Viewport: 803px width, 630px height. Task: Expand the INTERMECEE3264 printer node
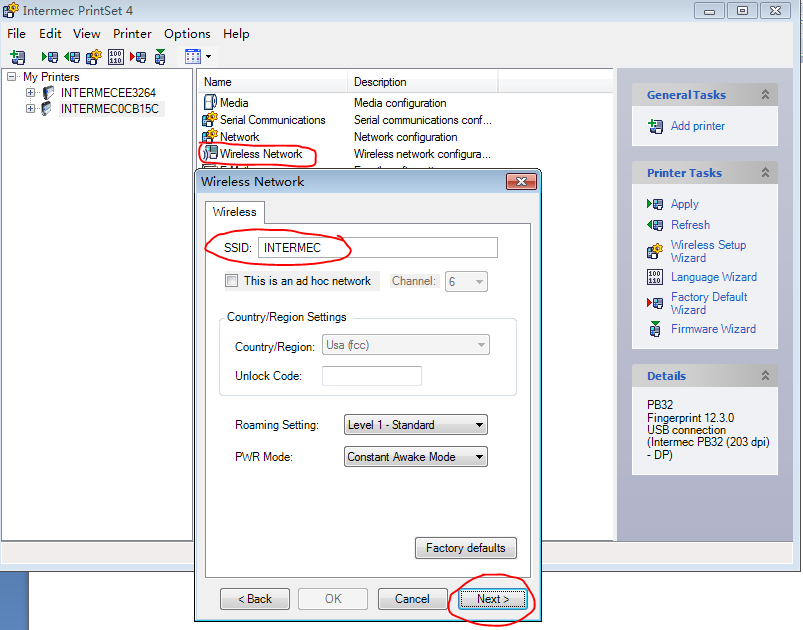tap(31, 93)
